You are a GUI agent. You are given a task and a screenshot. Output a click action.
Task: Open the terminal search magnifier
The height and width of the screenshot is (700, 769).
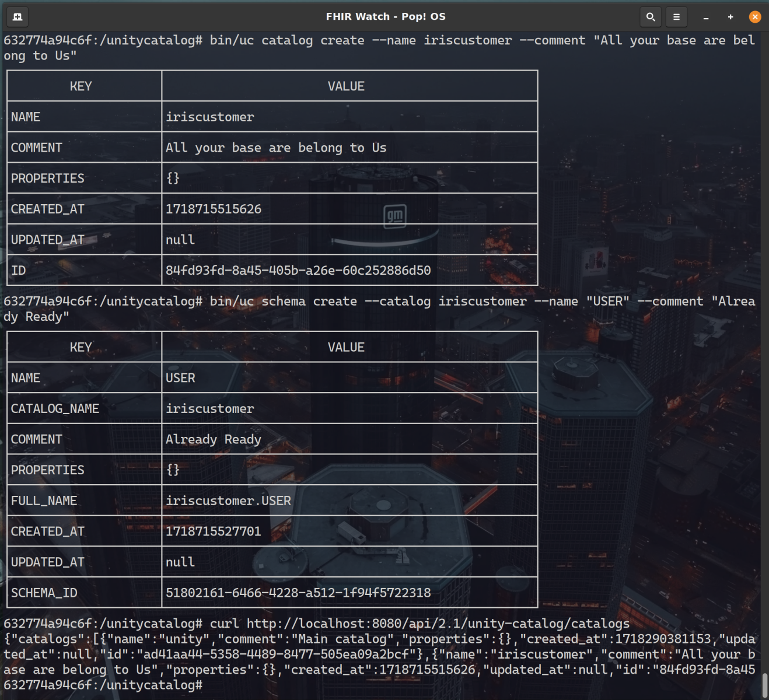coord(651,17)
